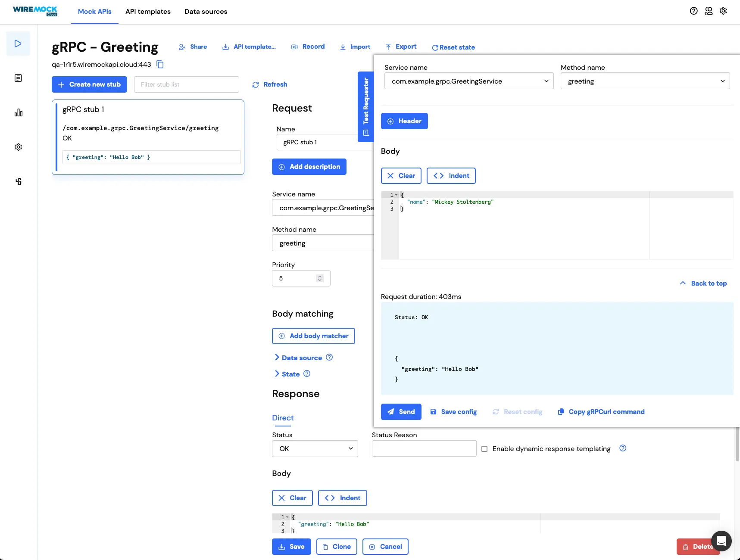Screen dimensions: 740x560
Task: Send the test request
Action: (x=401, y=412)
